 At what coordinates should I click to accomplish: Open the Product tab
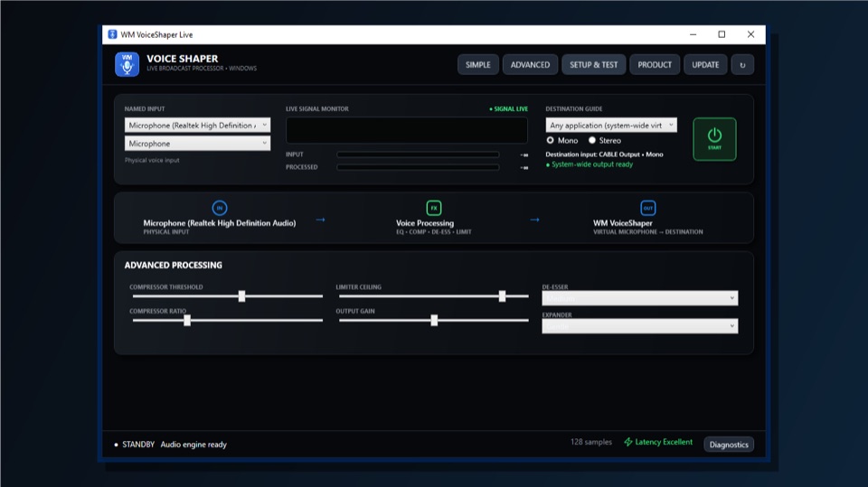pyautogui.click(x=655, y=65)
